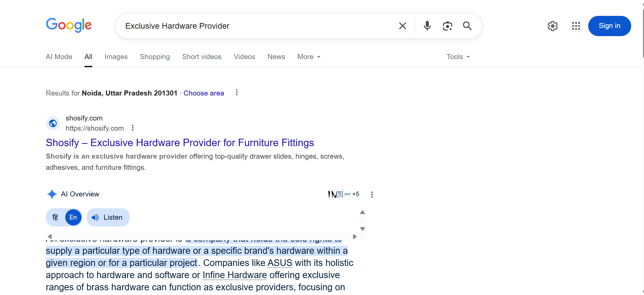This screenshot has height=295, width=644.
Task: Open options menu for shosify.com result
Action: click(x=133, y=128)
